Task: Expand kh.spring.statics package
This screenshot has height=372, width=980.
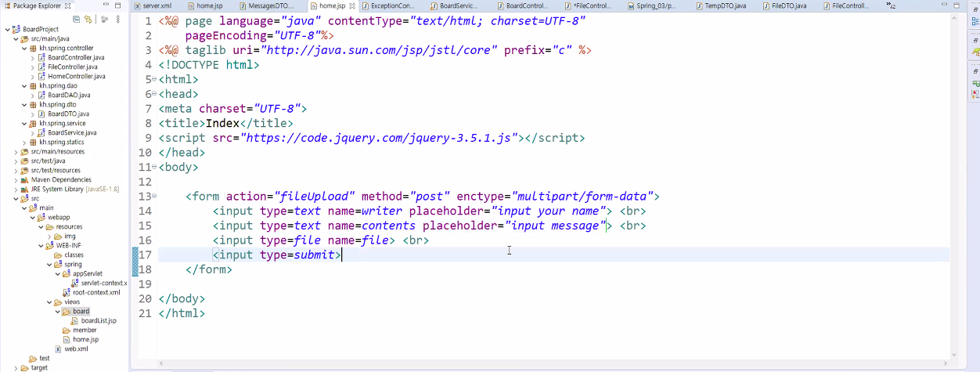Action: 23,142
